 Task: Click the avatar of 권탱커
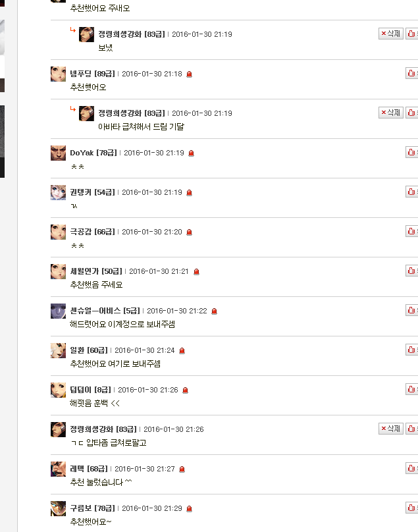click(x=58, y=192)
